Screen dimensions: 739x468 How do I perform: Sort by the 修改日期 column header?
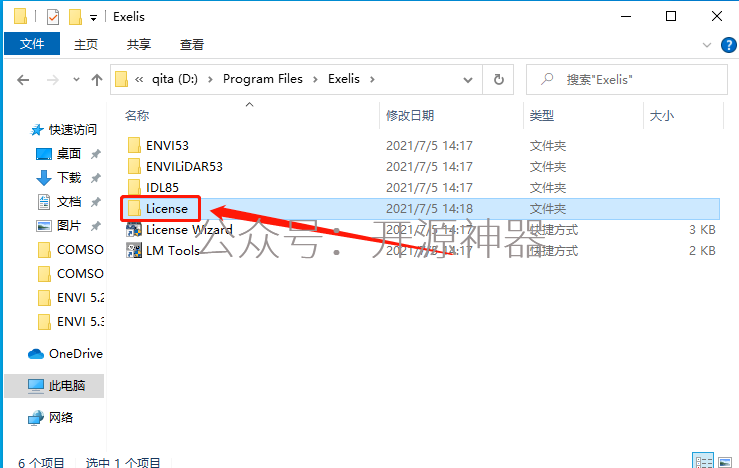pos(410,115)
